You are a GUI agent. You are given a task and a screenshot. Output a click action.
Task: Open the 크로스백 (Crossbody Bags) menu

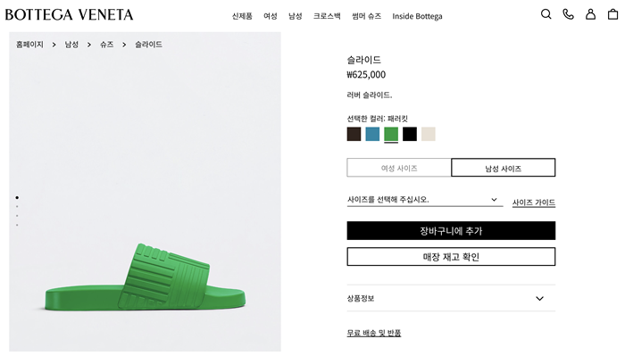327,16
